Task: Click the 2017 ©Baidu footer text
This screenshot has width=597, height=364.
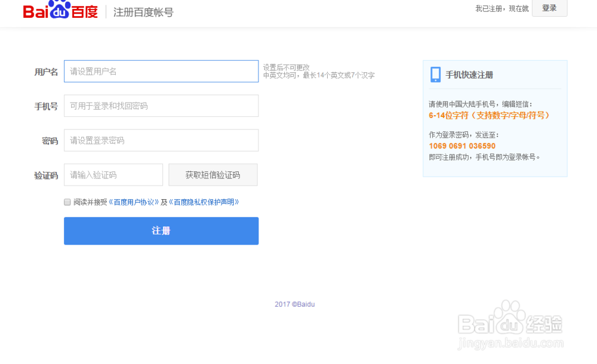Action: [295, 304]
